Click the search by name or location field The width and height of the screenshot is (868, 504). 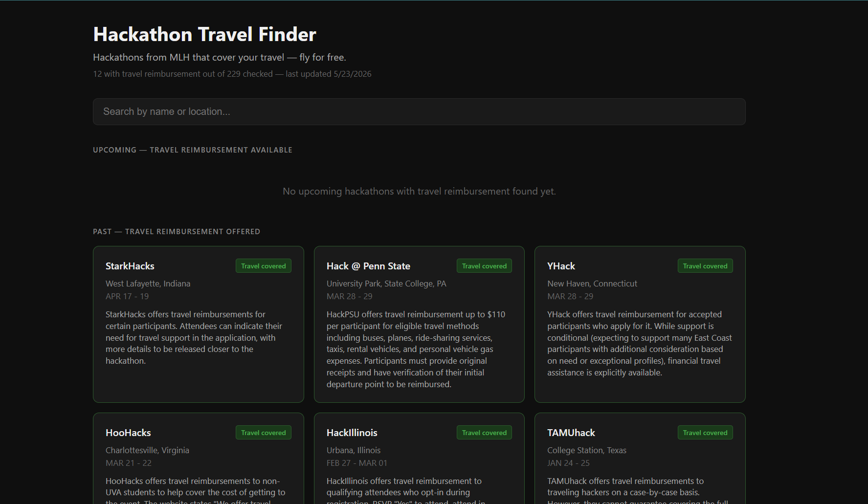tap(419, 111)
